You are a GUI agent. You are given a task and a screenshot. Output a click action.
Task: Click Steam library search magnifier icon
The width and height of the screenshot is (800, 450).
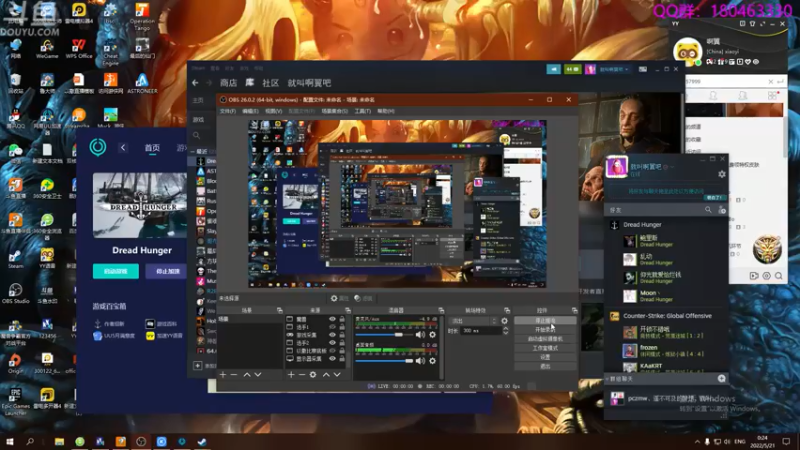[196, 135]
